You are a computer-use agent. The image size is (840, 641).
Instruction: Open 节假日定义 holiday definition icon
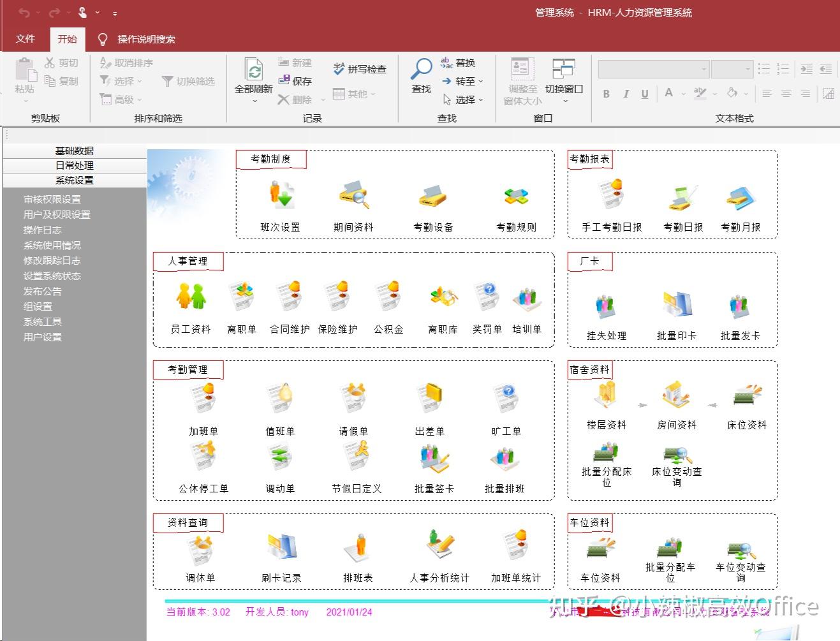click(356, 456)
